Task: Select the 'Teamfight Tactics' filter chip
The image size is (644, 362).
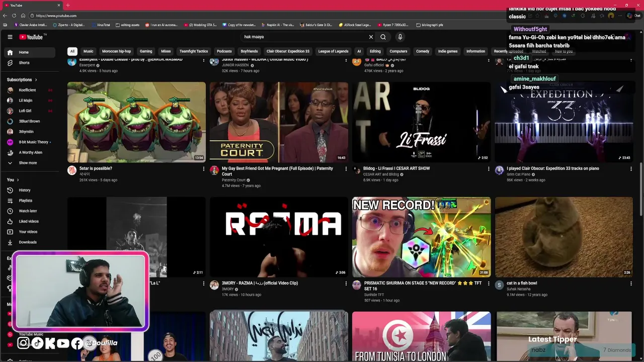Action: (194, 51)
